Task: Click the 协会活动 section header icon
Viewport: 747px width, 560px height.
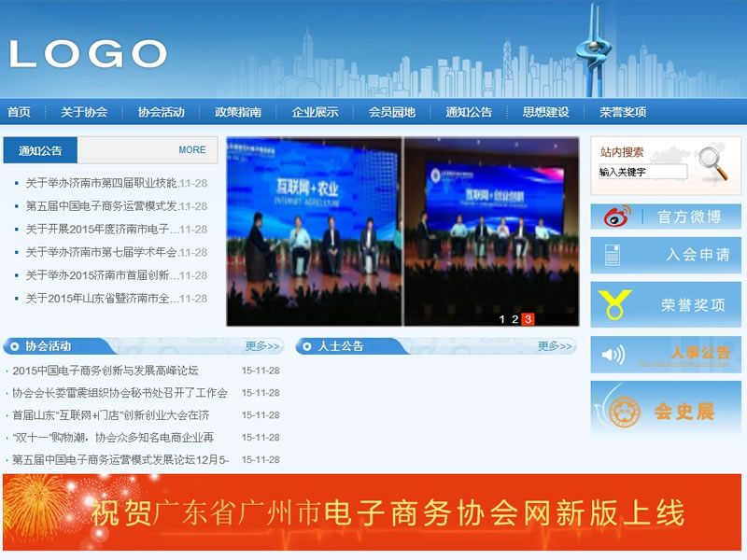Action: [14, 346]
